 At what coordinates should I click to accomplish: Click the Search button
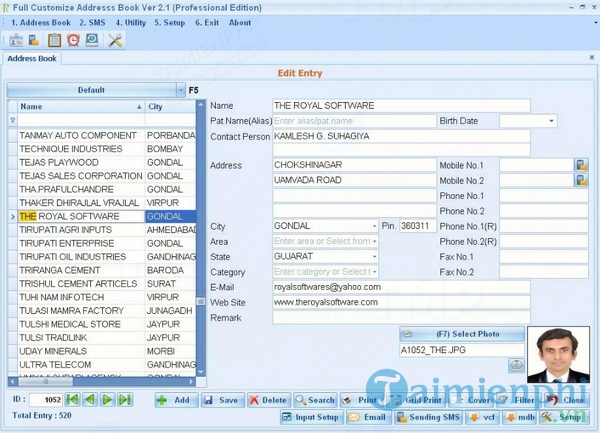click(x=315, y=400)
